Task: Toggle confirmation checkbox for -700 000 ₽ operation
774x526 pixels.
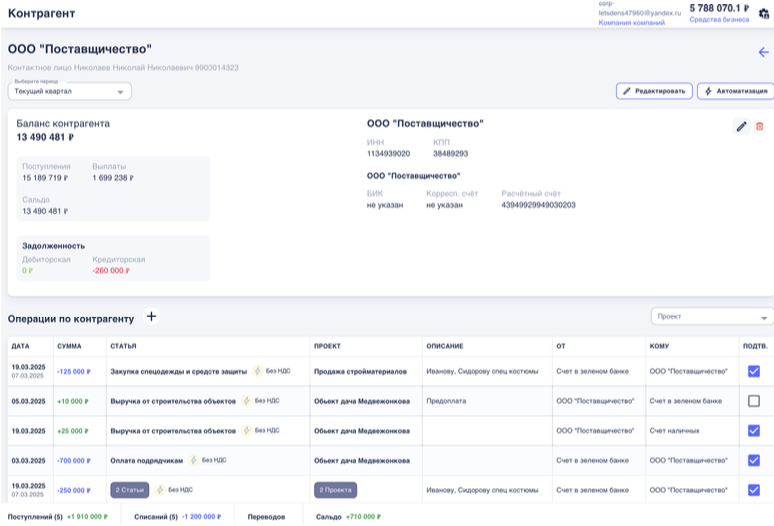Action: pyautogui.click(x=754, y=460)
